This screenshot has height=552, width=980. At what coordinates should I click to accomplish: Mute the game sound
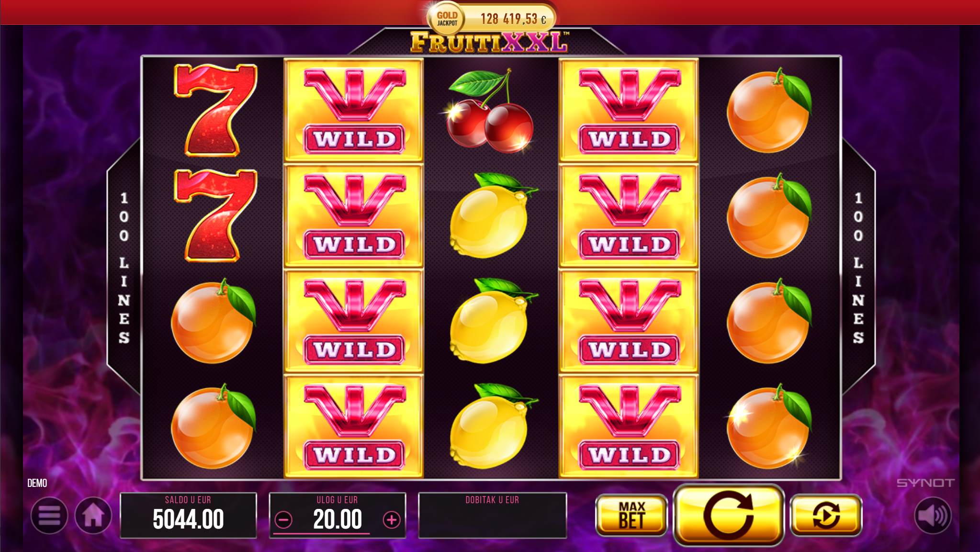[x=933, y=516]
